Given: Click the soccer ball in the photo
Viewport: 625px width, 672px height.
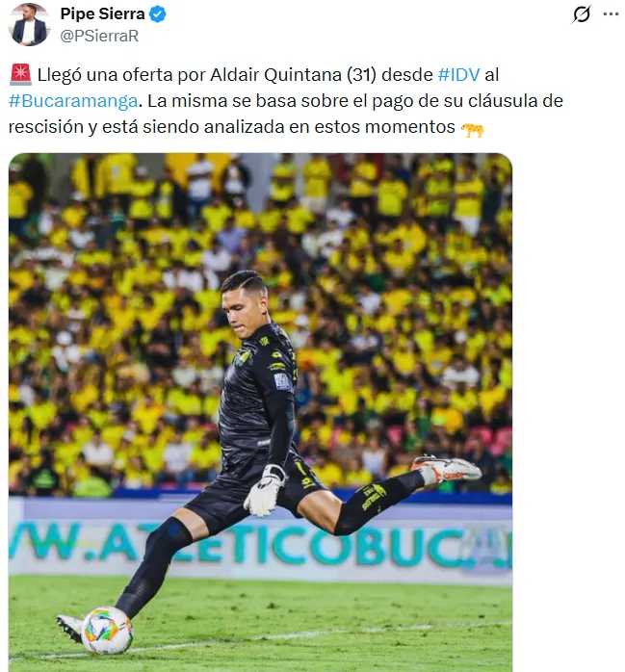Looking at the screenshot, I should pos(107,630).
